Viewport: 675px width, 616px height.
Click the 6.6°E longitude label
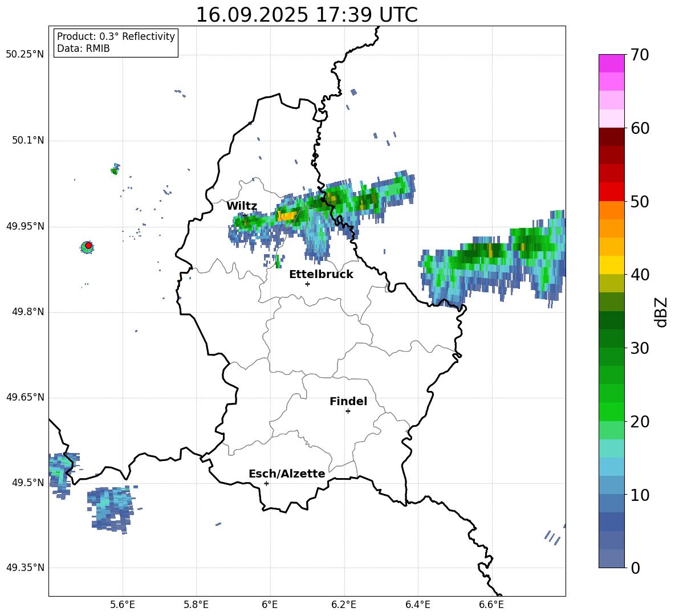[491, 605]
